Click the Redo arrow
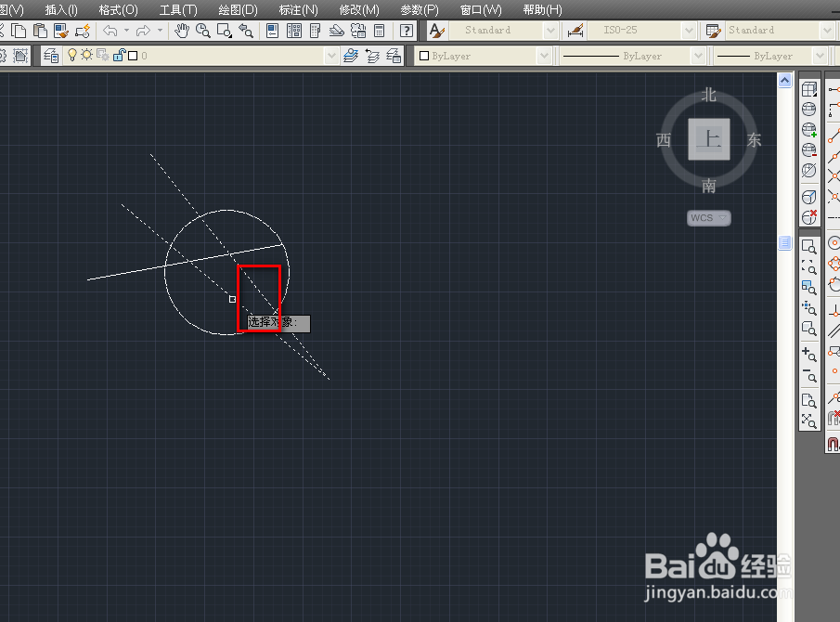The width and height of the screenshot is (840, 622). coord(143,31)
